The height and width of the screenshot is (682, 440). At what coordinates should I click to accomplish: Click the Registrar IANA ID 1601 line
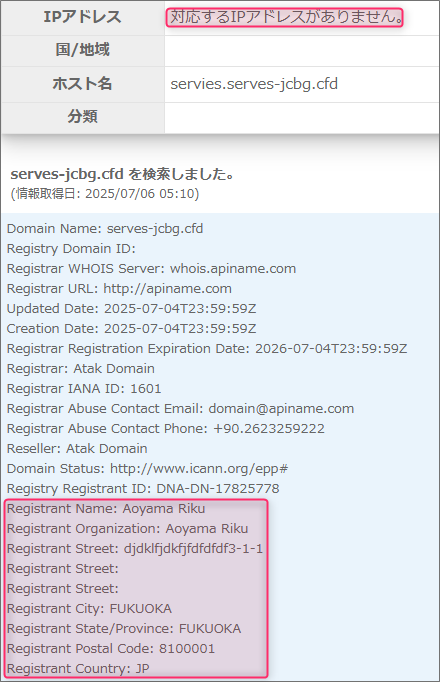(84, 388)
